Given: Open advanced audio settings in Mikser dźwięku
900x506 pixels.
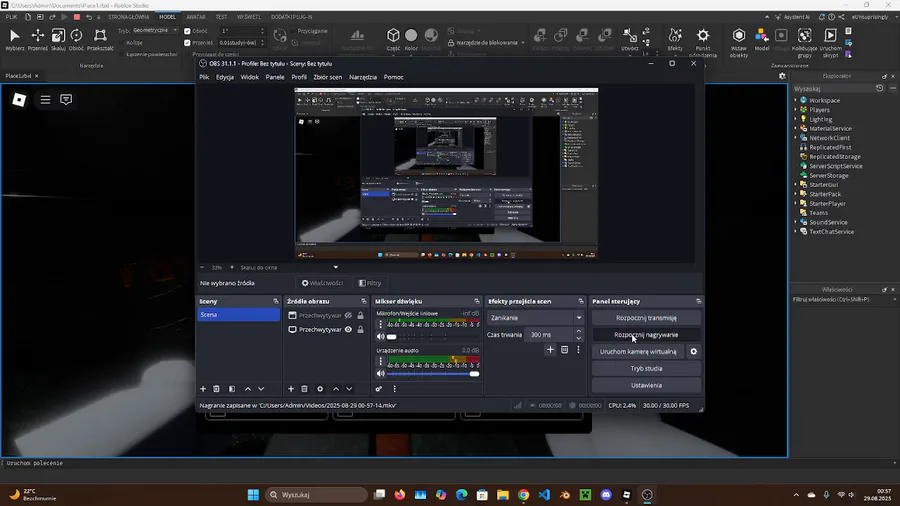Looking at the screenshot, I should click(379, 389).
